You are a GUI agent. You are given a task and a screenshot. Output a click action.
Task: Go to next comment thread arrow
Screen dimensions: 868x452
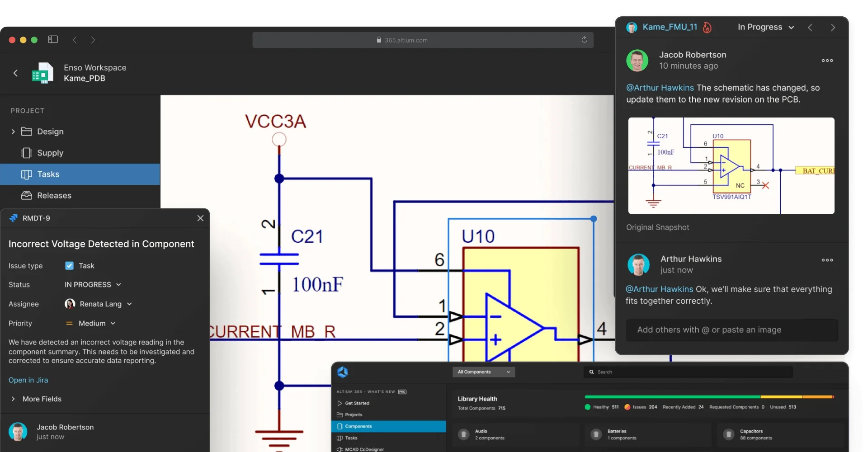(x=833, y=28)
